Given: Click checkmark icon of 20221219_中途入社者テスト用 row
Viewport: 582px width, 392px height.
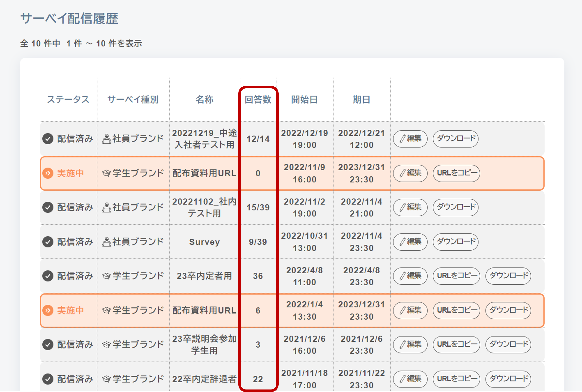Looking at the screenshot, I should [48, 139].
